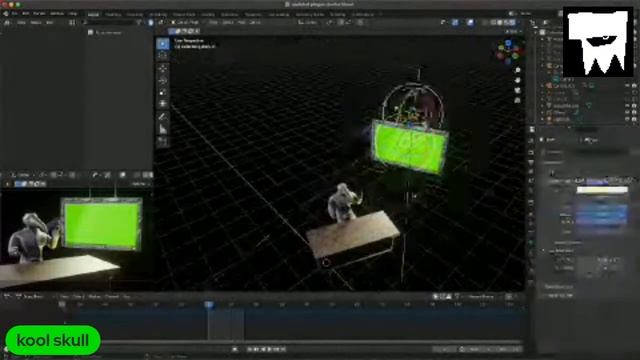Click the pan view hand icon
This screenshot has width=640, height=360.
point(518,80)
